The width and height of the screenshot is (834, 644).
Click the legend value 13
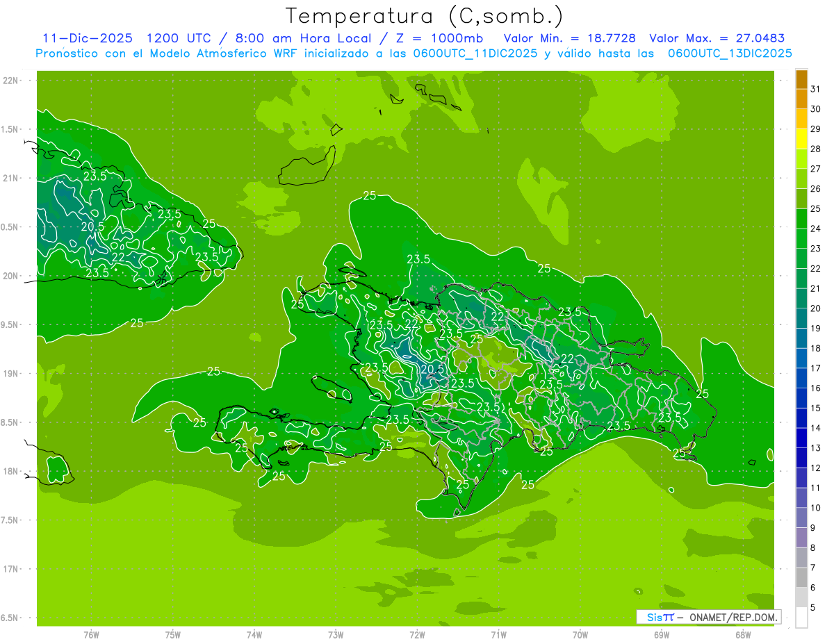point(816,448)
